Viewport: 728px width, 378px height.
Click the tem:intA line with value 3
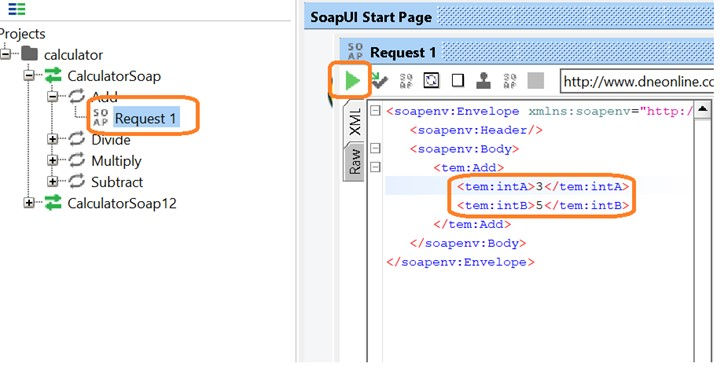(543, 187)
